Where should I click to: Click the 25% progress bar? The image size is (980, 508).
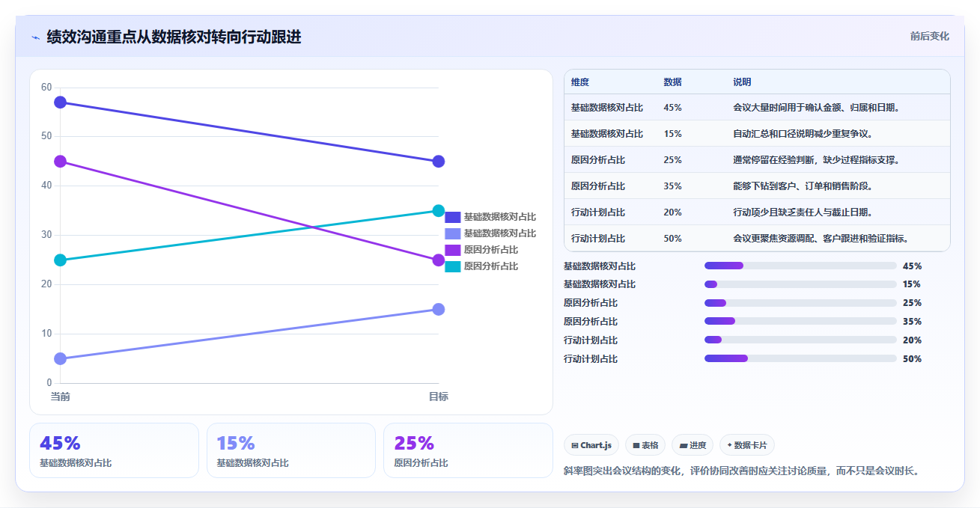800,303
